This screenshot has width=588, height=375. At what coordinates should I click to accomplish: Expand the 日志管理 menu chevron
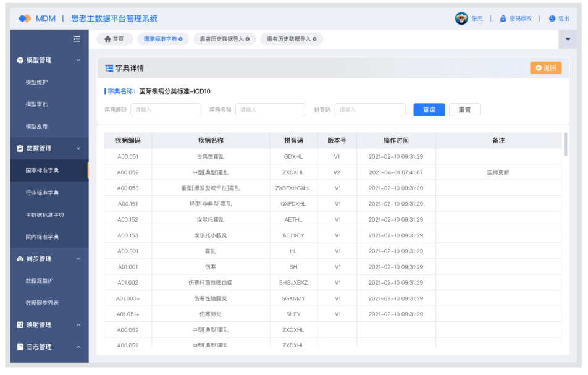(x=78, y=347)
